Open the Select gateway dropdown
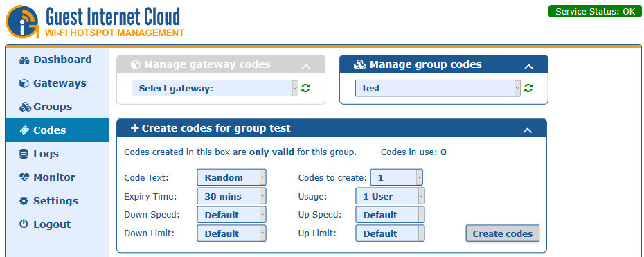644x257 pixels. coord(215,88)
